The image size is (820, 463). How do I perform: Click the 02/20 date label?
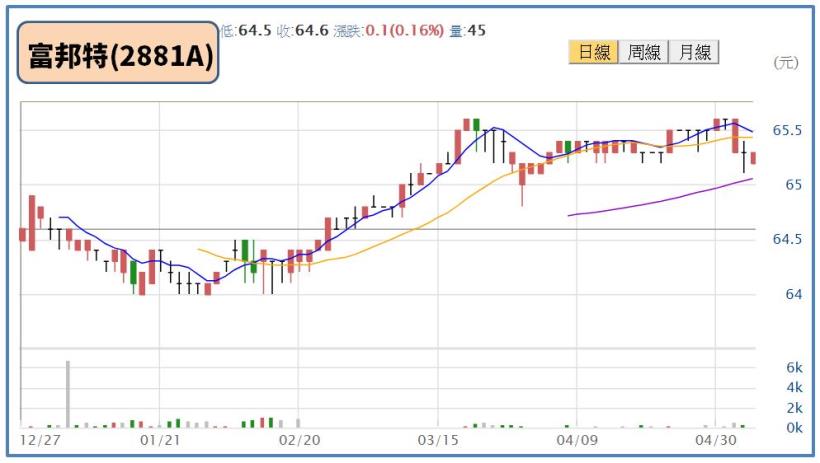(299, 440)
